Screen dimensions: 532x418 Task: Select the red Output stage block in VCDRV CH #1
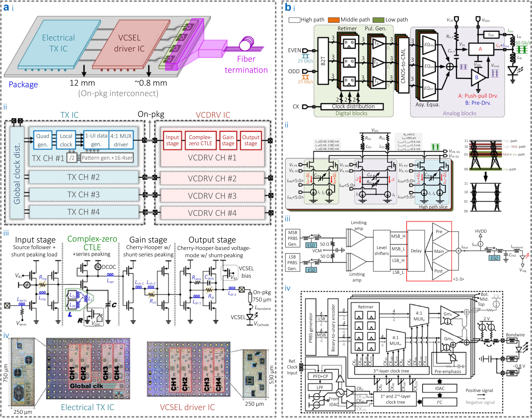[x=251, y=140]
